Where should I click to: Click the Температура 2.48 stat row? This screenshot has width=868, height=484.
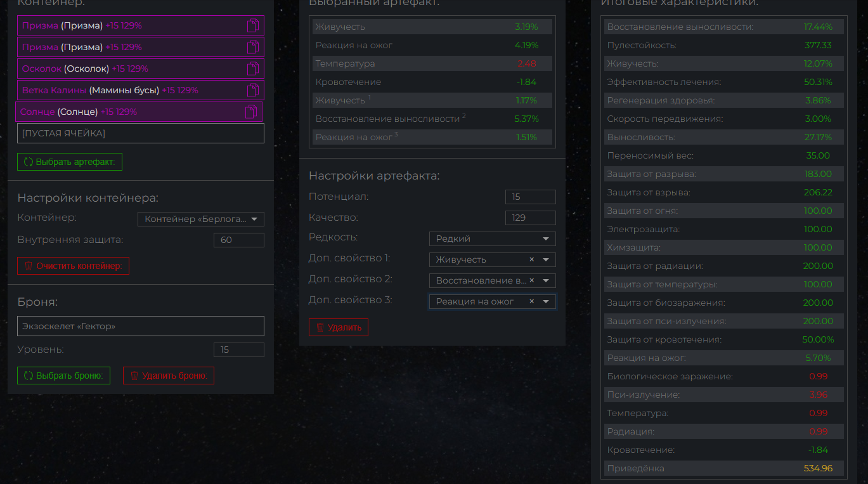432,63
